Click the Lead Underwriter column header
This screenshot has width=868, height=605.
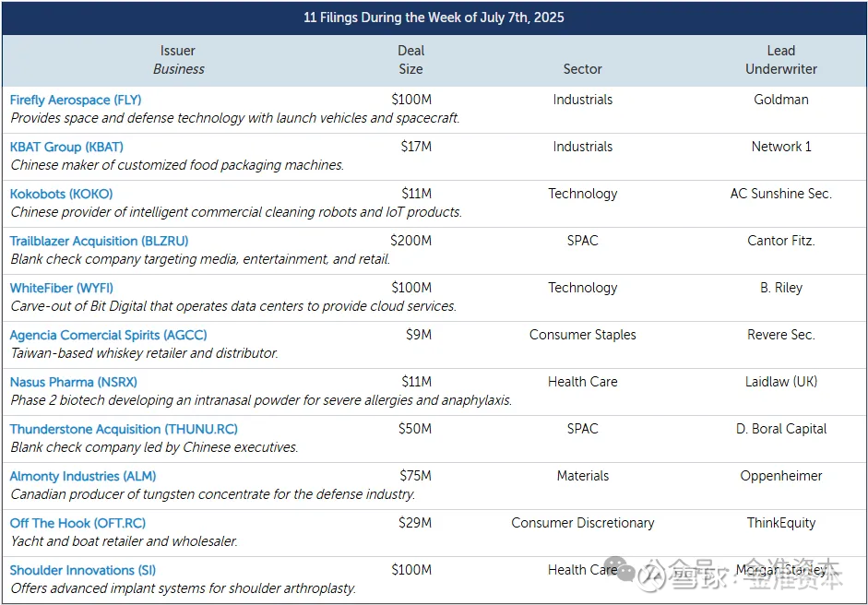tap(781, 60)
